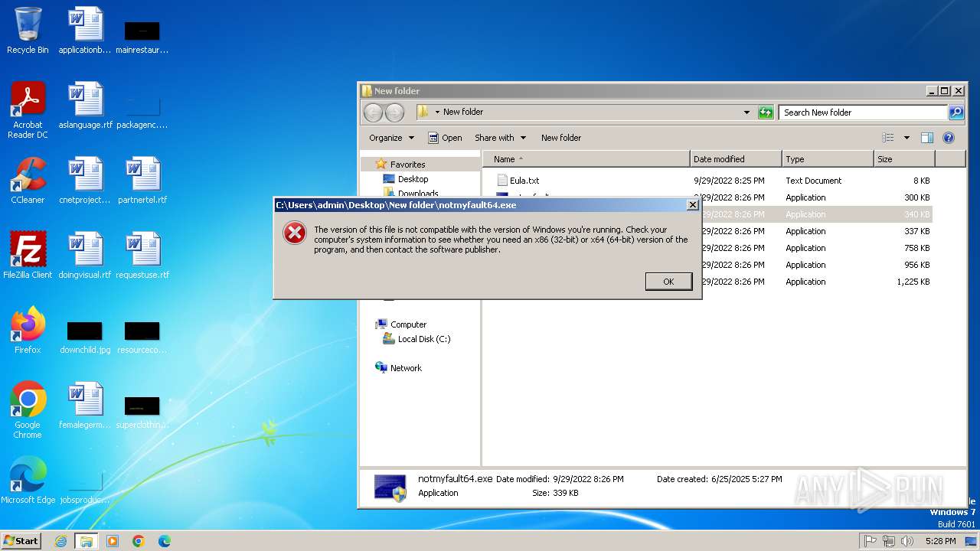Viewport: 980px width, 551px height.
Task: Open Recycle Bin on the desktop
Action: tap(28, 31)
